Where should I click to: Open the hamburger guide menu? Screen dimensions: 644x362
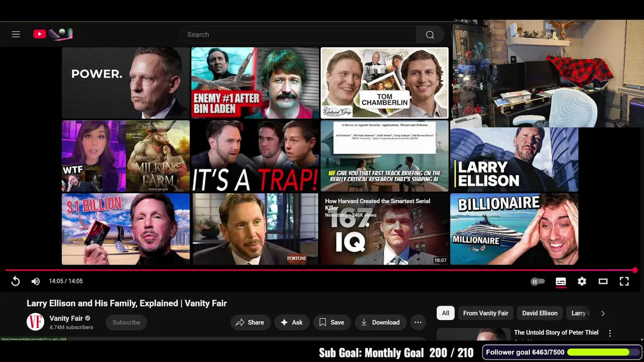(x=16, y=34)
